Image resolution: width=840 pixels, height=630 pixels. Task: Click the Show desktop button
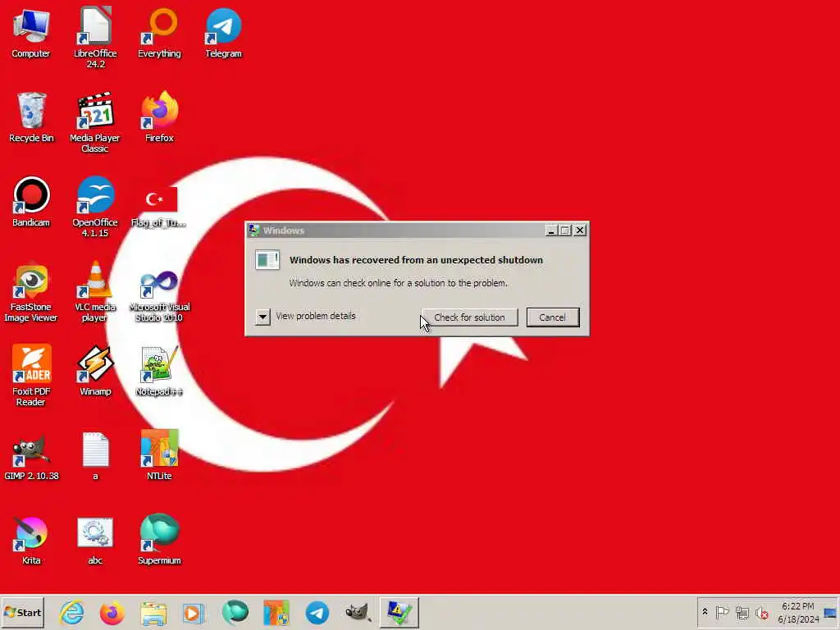point(831,612)
